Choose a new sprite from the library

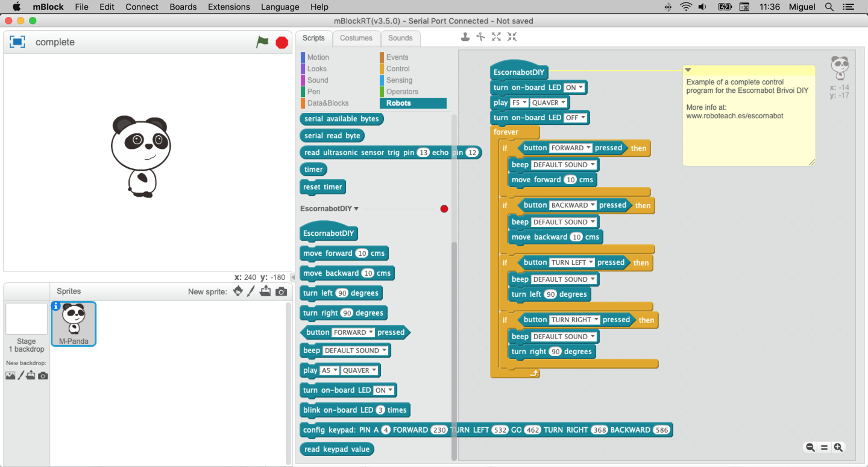click(237, 291)
